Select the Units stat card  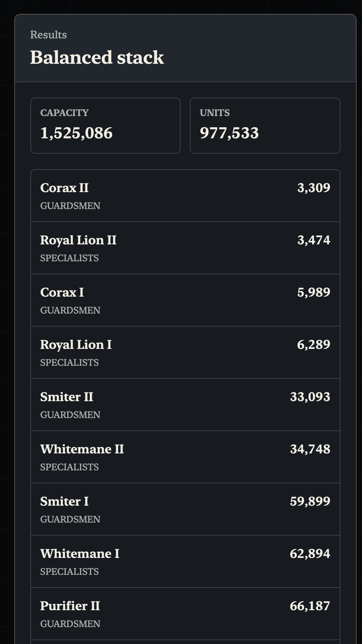[265, 126]
